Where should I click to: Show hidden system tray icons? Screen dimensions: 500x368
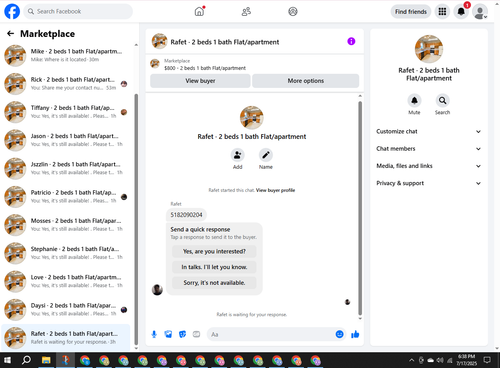pyautogui.click(x=412, y=360)
